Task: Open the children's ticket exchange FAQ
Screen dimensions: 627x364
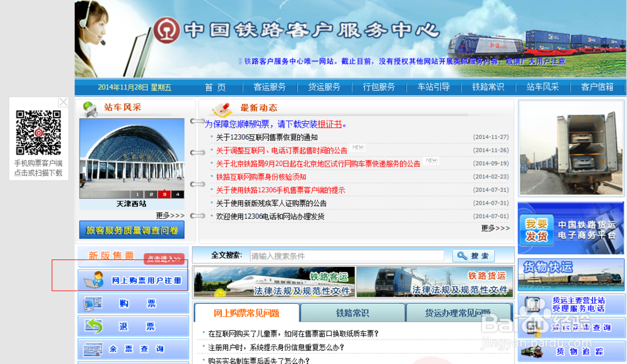Action: tap(293, 334)
